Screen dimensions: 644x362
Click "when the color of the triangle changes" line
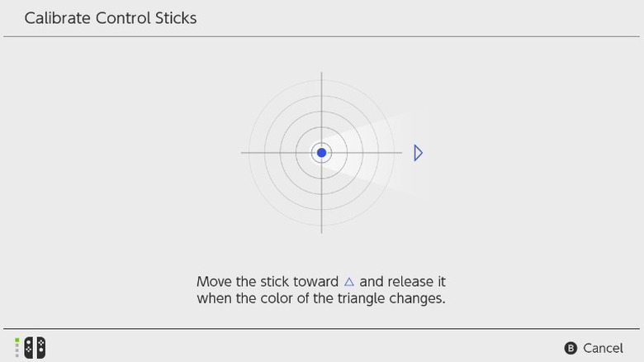coord(321,298)
